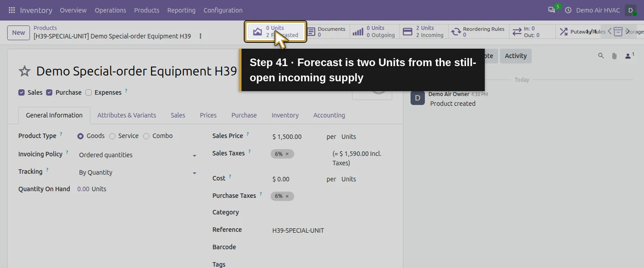Screen dimensions: 644x268
Task: Remove the 6% Sales Taxes tag
Action: tap(287, 154)
